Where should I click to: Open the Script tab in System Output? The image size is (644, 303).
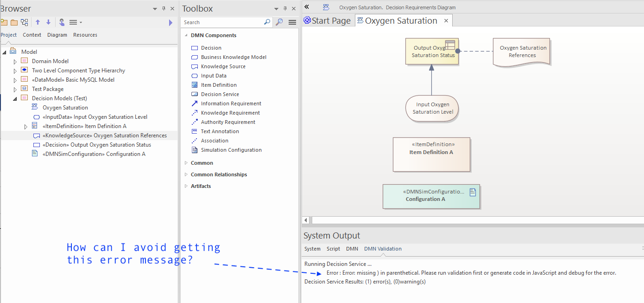pos(333,249)
